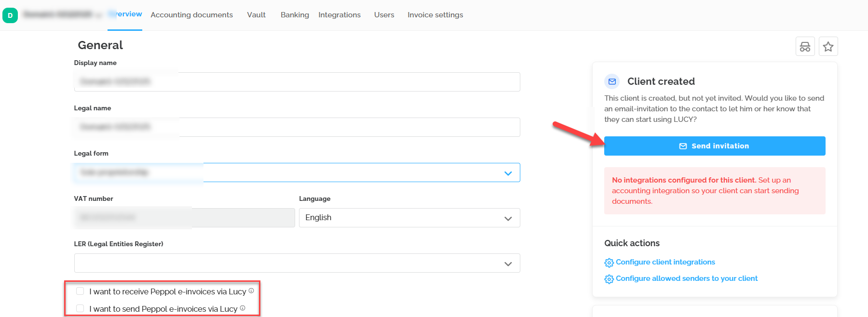This screenshot has width=868, height=317.
Task: Switch to the Overview tab
Action: pos(125,14)
